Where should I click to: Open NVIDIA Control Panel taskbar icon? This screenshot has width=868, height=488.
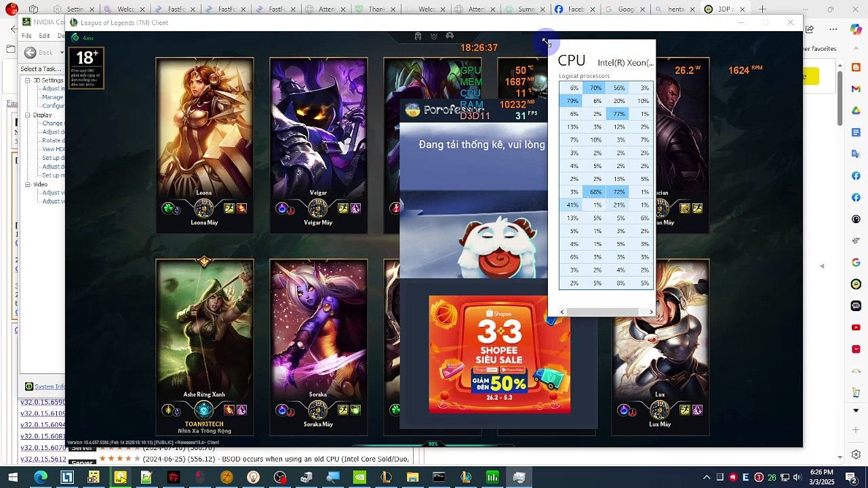[x=359, y=477]
